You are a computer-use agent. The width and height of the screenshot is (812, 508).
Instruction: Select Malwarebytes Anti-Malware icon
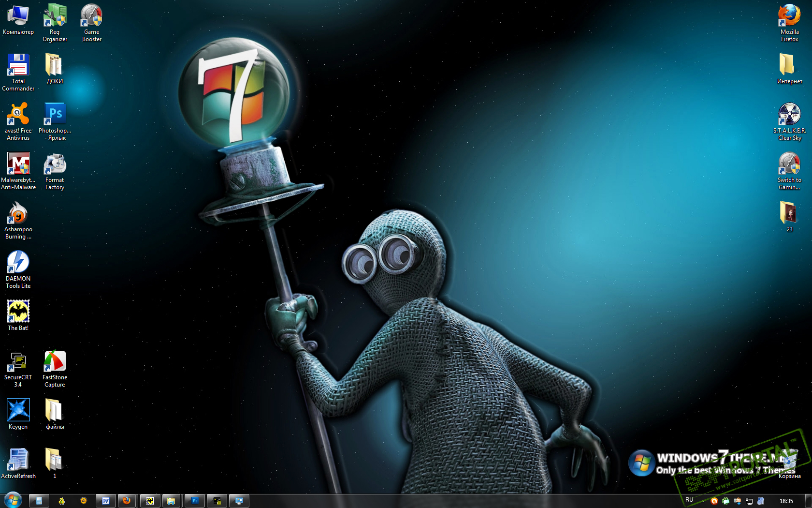(x=18, y=171)
